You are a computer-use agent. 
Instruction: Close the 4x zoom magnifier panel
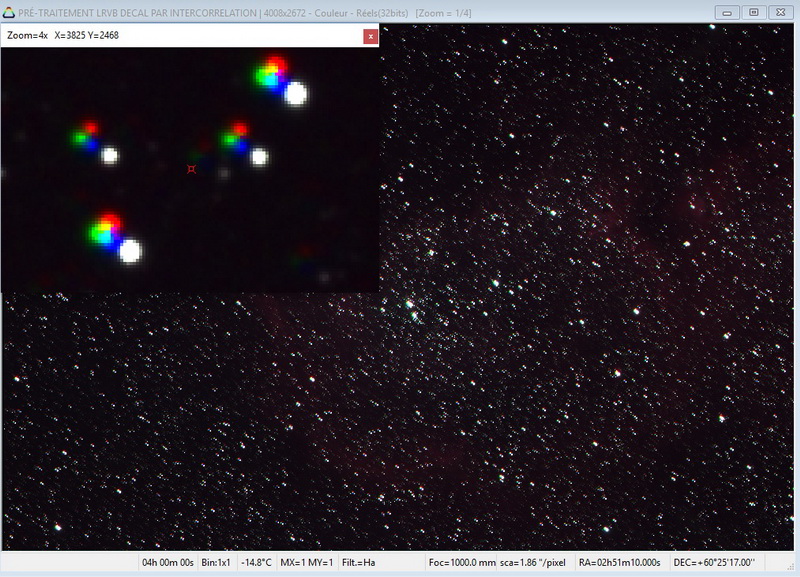[x=371, y=36]
